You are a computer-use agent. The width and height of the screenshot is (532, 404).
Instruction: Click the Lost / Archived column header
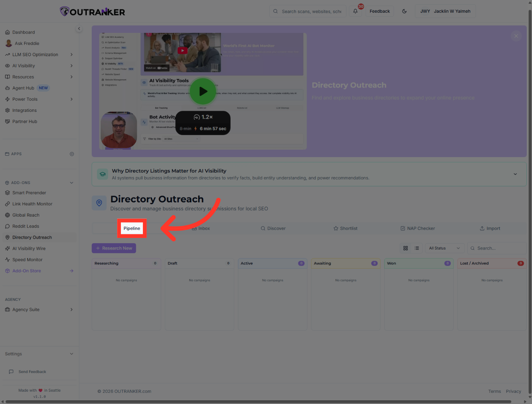click(492, 263)
